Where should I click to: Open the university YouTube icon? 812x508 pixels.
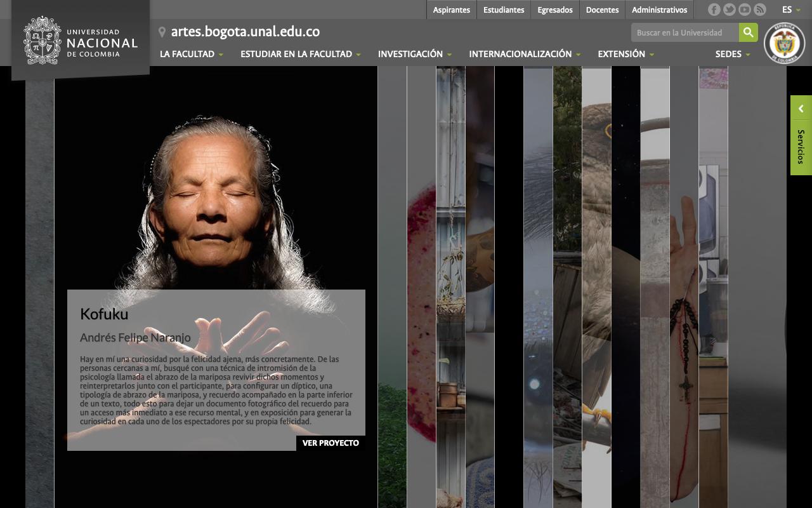(745, 10)
